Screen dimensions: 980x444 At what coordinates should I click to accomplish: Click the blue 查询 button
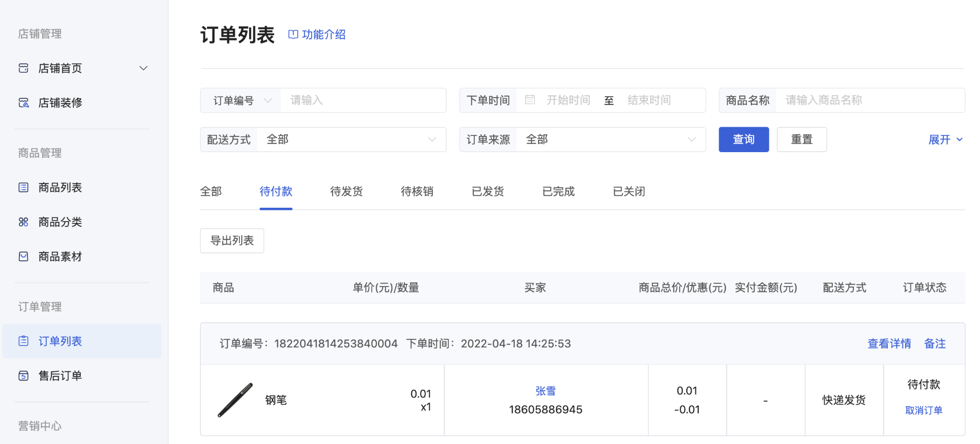(744, 139)
